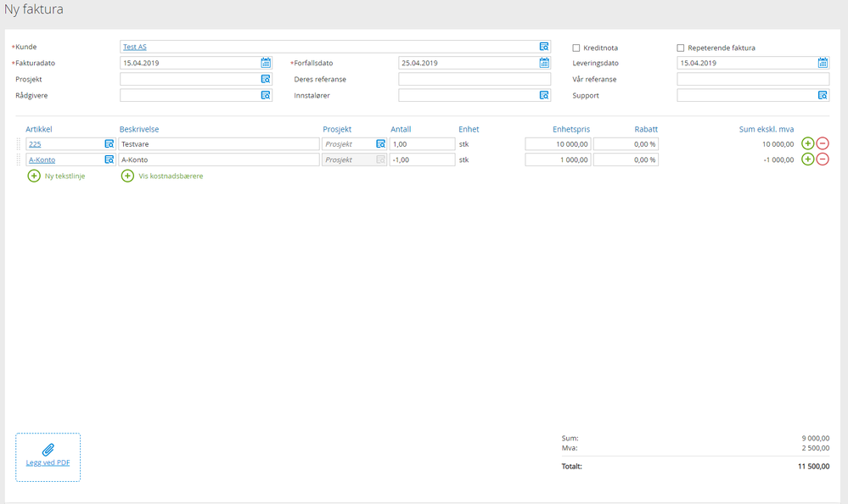Image resolution: width=848 pixels, height=504 pixels.
Task: Click the Mva amount 2 500,00
Action: click(815, 448)
